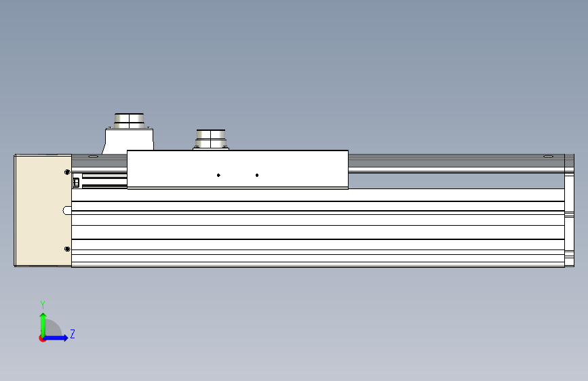588x381 pixels.
Task: Click the Y axis label
Action: point(43,304)
